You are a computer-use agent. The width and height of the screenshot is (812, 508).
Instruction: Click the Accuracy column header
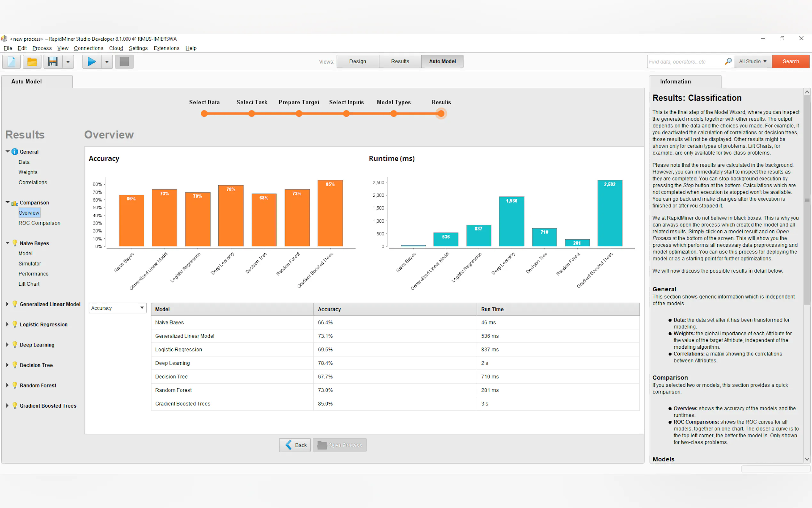pyautogui.click(x=395, y=309)
